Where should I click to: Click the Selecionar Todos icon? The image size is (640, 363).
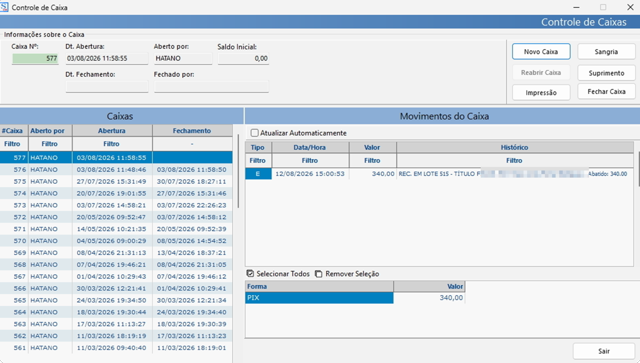(250, 274)
